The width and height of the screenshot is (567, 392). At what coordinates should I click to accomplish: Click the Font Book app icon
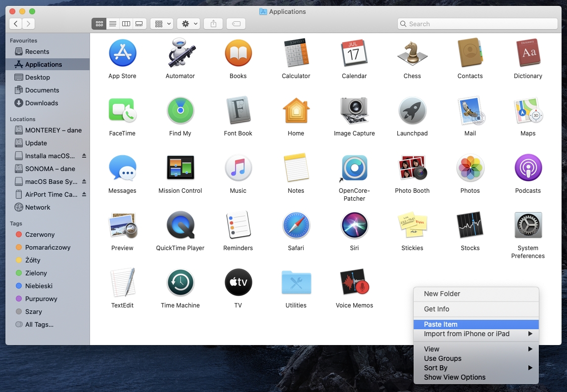238,110
